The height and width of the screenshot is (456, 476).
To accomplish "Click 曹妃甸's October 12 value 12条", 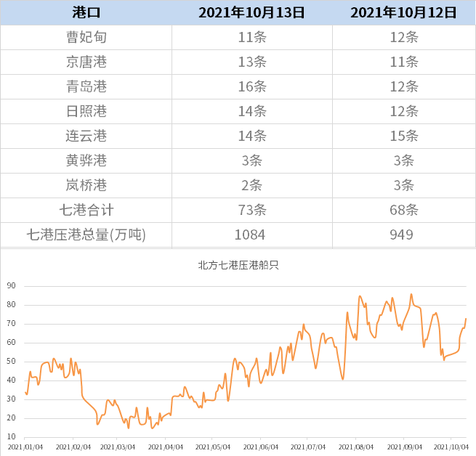I will [404, 37].
